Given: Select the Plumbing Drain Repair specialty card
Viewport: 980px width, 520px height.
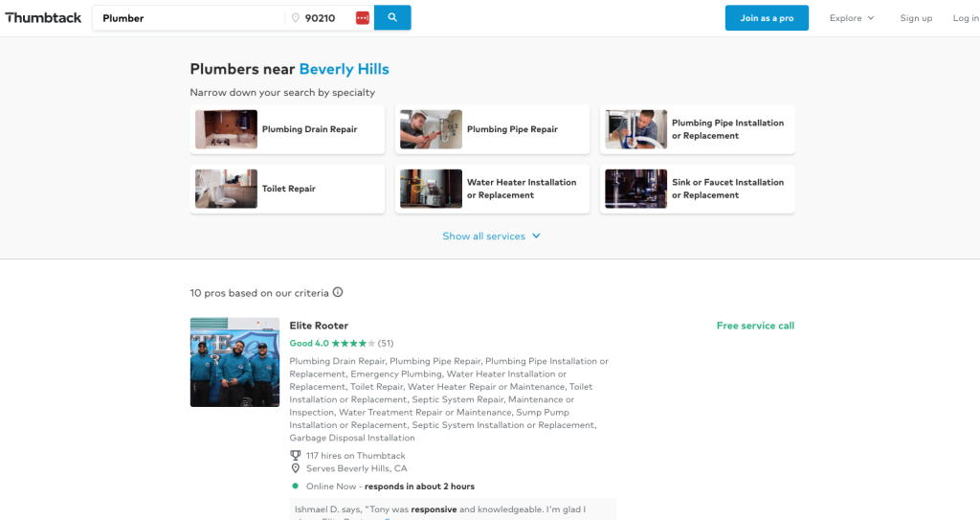Looking at the screenshot, I should click(287, 129).
